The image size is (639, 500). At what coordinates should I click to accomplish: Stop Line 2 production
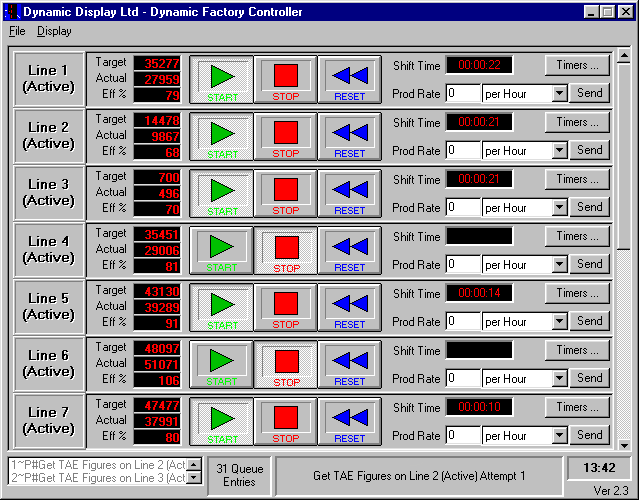pyautogui.click(x=285, y=137)
